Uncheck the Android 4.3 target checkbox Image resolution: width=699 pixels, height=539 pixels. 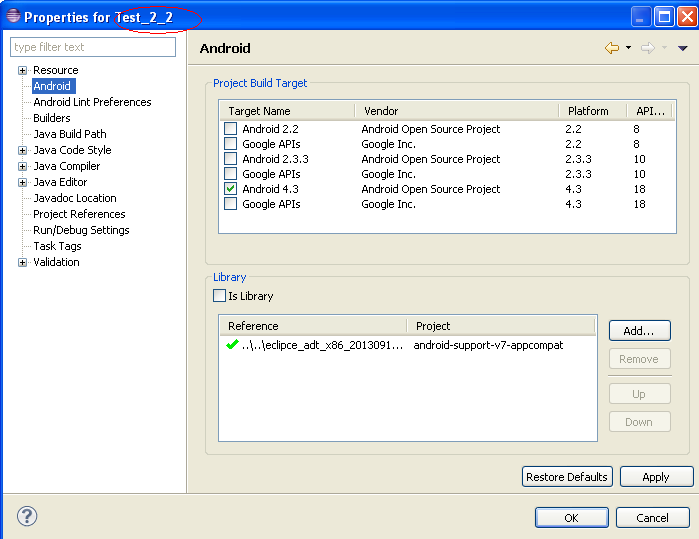point(230,189)
